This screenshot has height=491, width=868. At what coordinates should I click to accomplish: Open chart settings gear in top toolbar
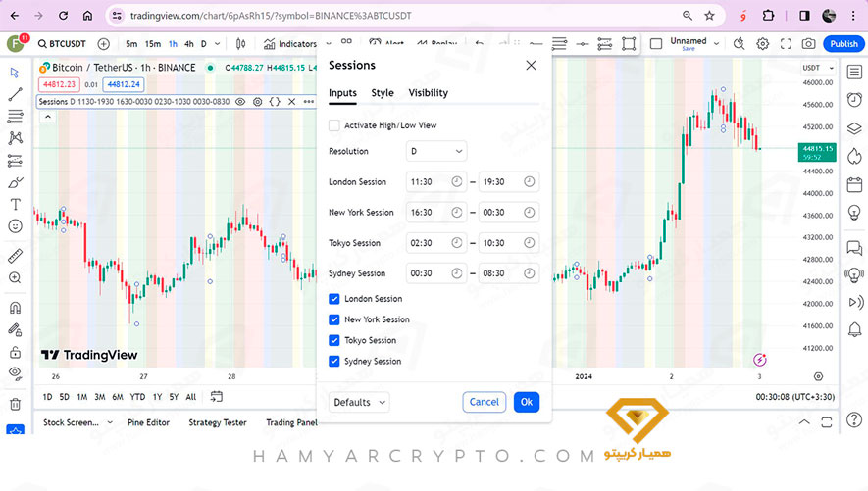763,44
